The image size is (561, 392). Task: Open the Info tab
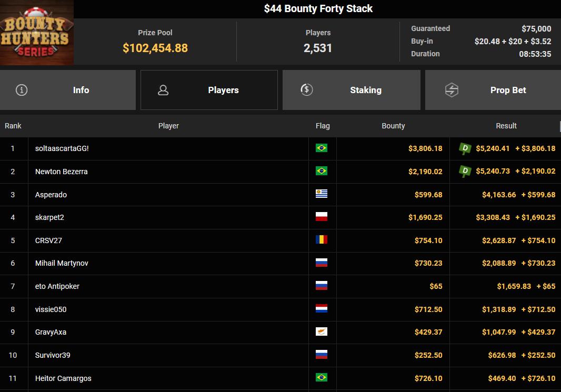click(x=67, y=90)
